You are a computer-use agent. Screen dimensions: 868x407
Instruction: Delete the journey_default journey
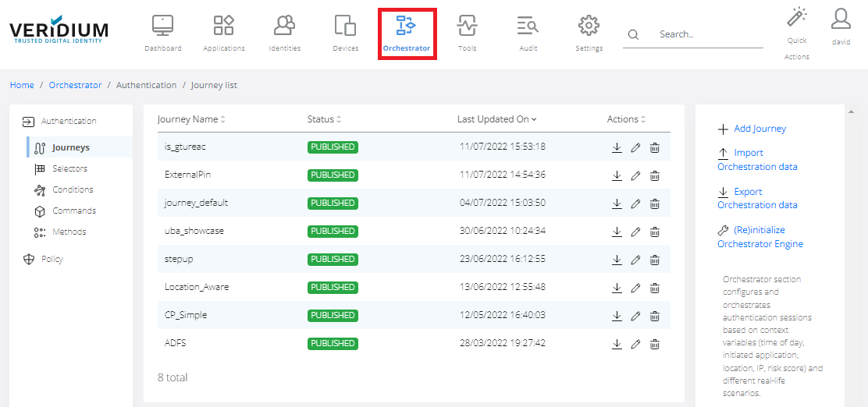655,203
